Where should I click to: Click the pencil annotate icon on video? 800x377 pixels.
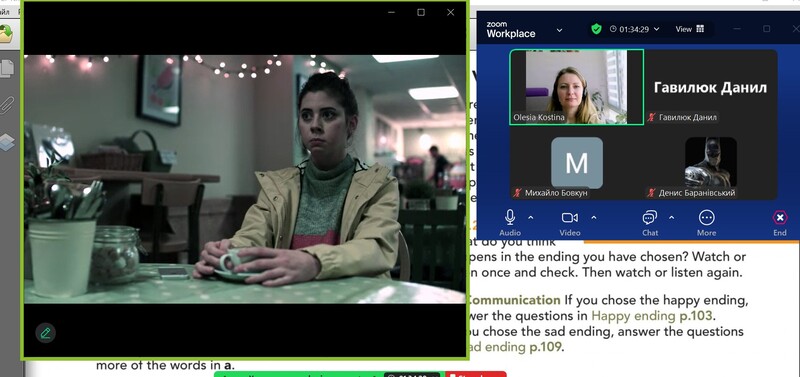pos(45,334)
